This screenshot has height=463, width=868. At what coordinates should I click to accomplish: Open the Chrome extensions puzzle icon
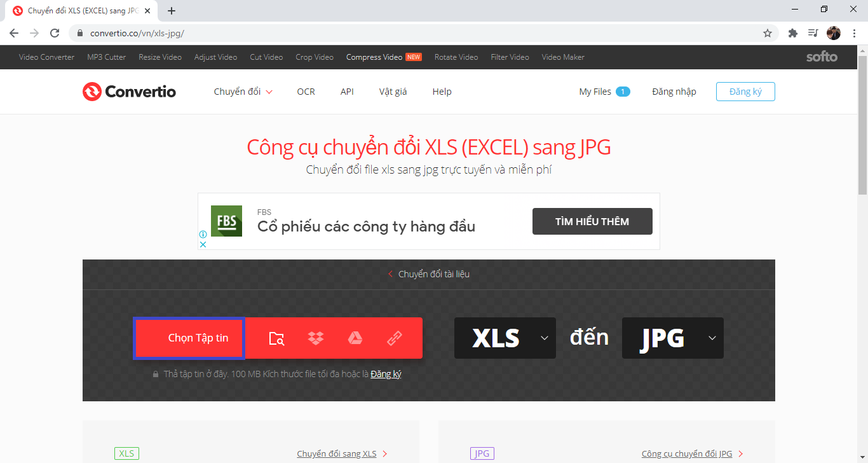[793, 33]
